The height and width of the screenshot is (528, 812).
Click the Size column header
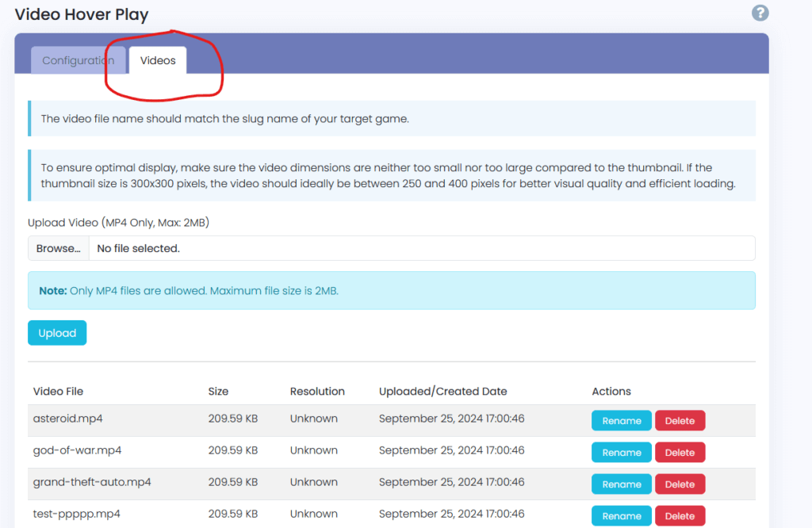(219, 392)
